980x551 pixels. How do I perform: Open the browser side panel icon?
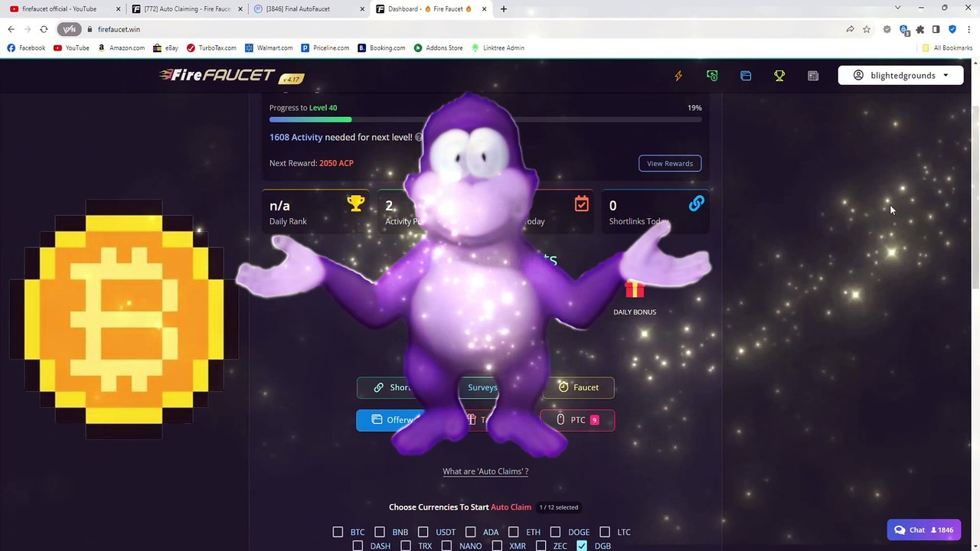[x=936, y=29]
